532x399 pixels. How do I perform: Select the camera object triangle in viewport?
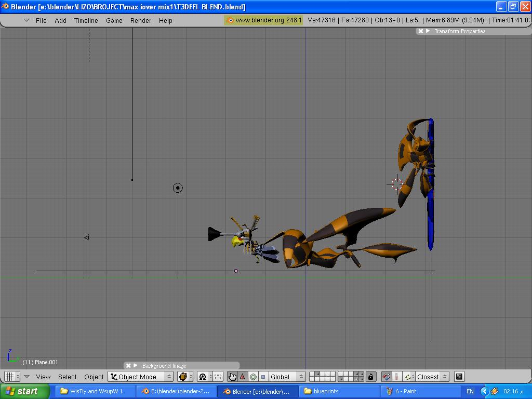(x=87, y=237)
